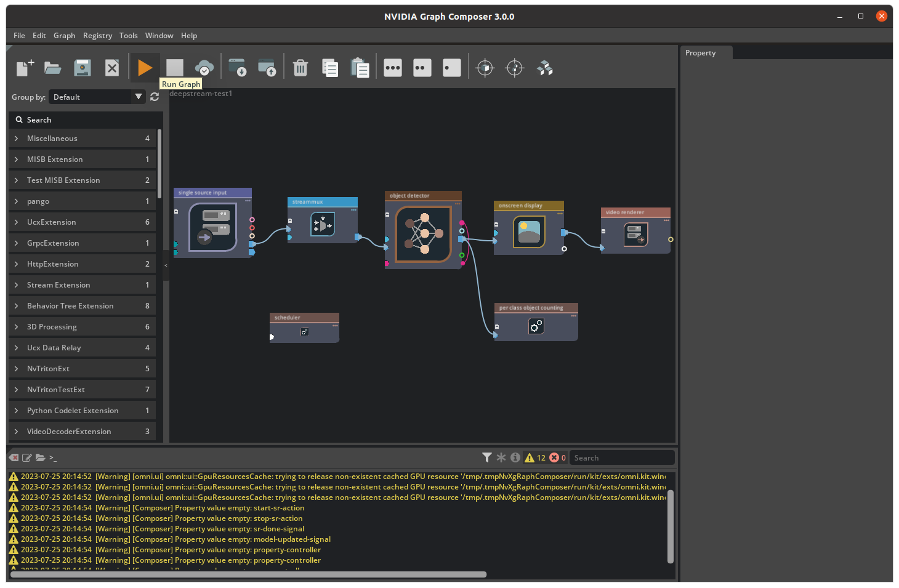Expand the Ucx Data Relay category

point(82,348)
